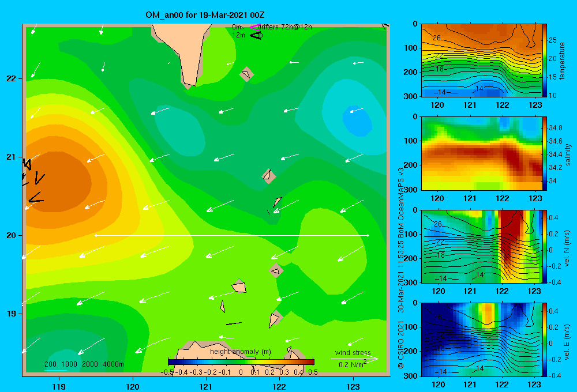The image size is (577, 392).
Task: Click the wind stress reference arrow
Action: [x=354, y=359]
